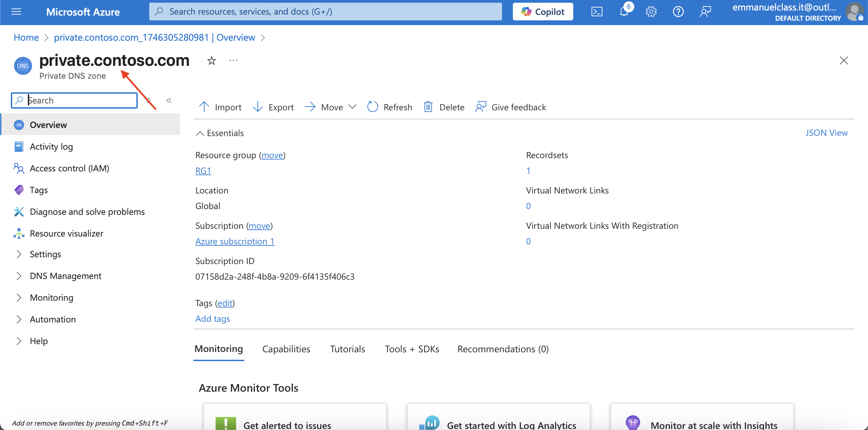Close the private.contoso.com blade
Image resolution: width=868 pixels, height=430 pixels.
point(844,60)
